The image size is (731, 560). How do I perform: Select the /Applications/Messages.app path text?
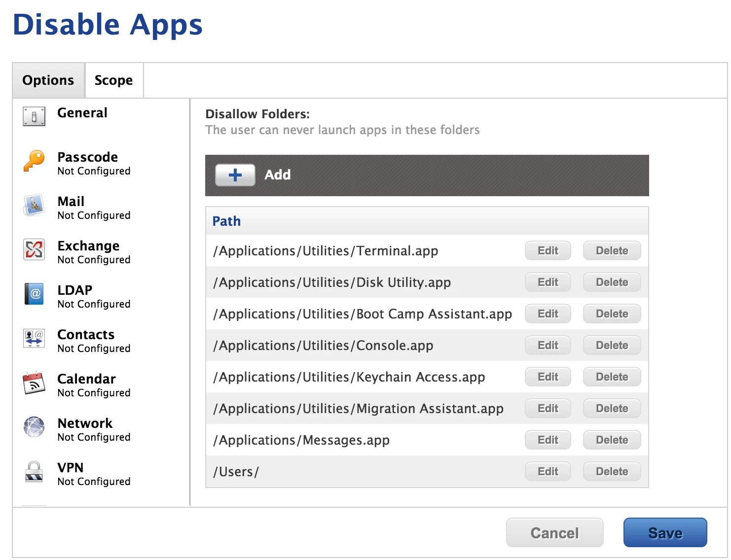coord(301,440)
